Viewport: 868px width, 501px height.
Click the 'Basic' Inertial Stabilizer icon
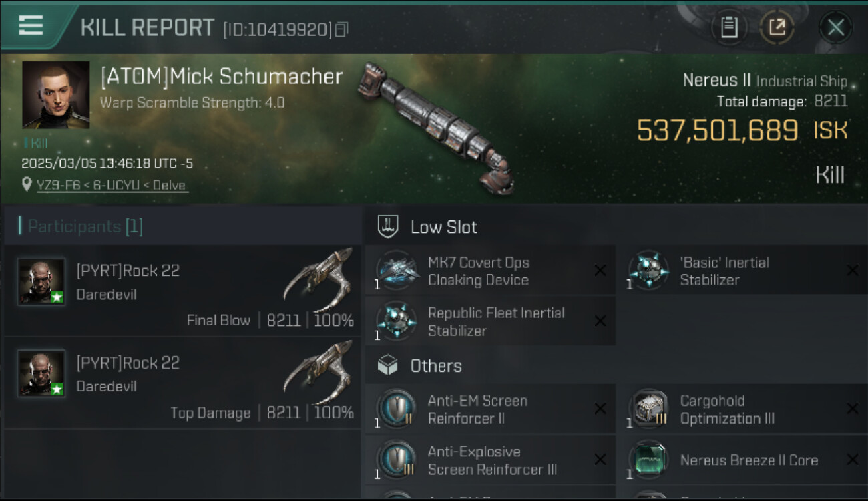coord(649,271)
